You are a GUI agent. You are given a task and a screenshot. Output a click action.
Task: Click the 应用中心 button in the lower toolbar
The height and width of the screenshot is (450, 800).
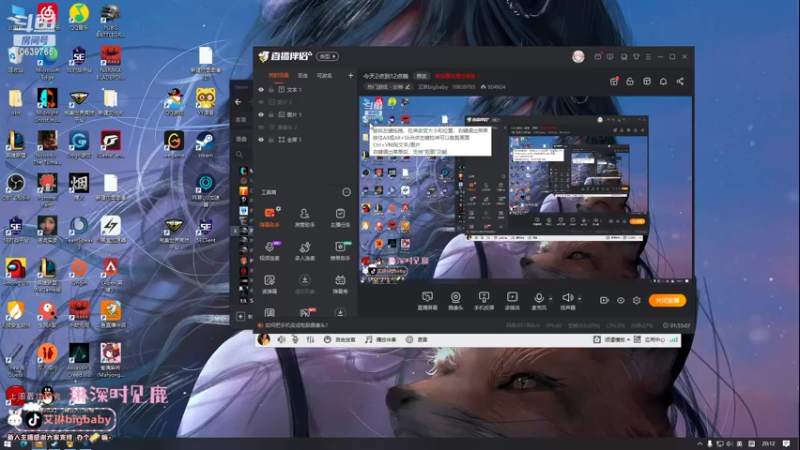pos(649,340)
